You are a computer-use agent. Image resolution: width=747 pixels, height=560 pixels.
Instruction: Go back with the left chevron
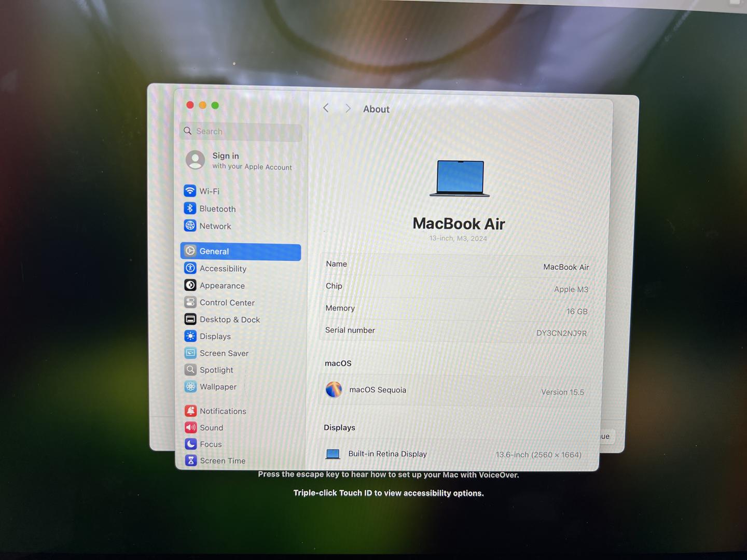[x=326, y=108]
